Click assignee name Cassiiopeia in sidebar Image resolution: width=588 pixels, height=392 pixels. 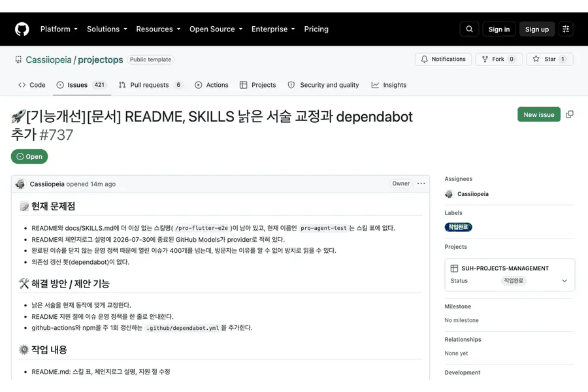pos(473,194)
